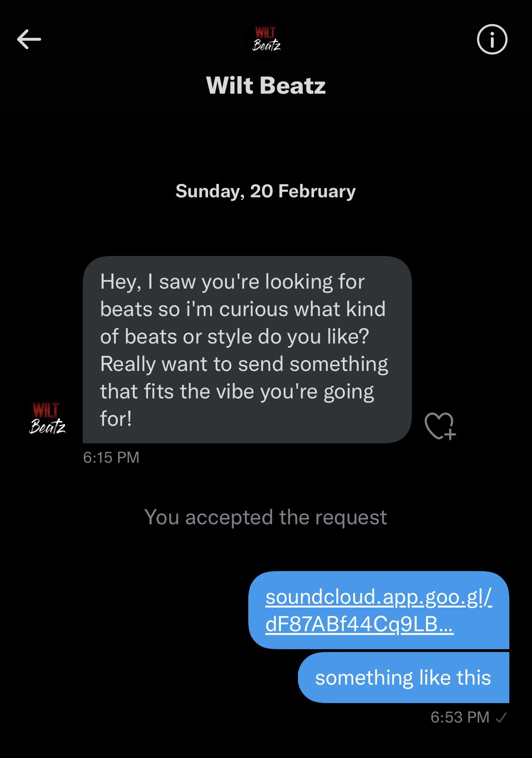The height and width of the screenshot is (758, 532).
Task: Tap the back arrow
Action: [29, 39]
